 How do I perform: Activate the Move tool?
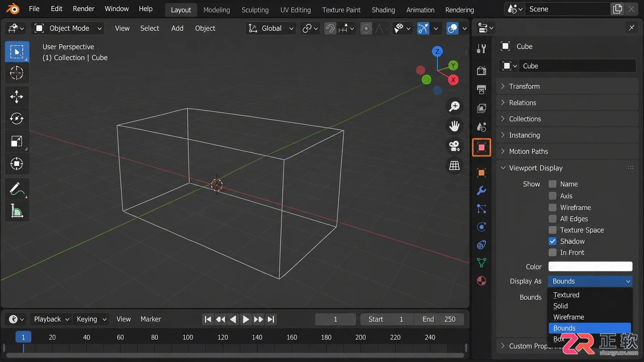pyautogui.click(x=17, y=97)
